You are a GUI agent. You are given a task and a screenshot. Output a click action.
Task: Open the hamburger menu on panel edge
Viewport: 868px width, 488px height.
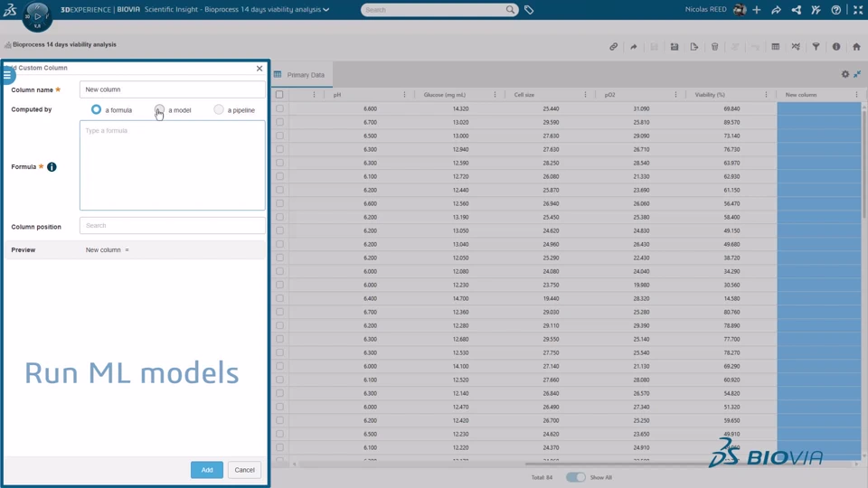7,74
